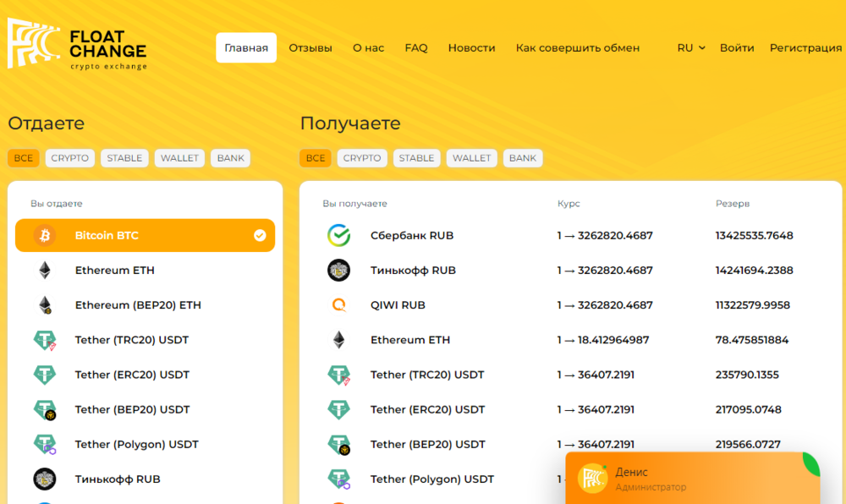
Task: Open the RU language dropdown
Action: pos(689,48)
